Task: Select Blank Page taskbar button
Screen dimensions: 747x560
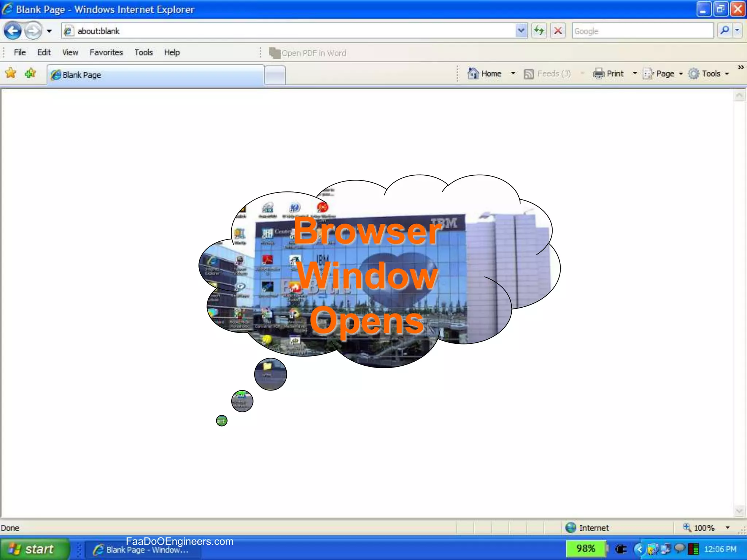Action: [x=143, y=550]
